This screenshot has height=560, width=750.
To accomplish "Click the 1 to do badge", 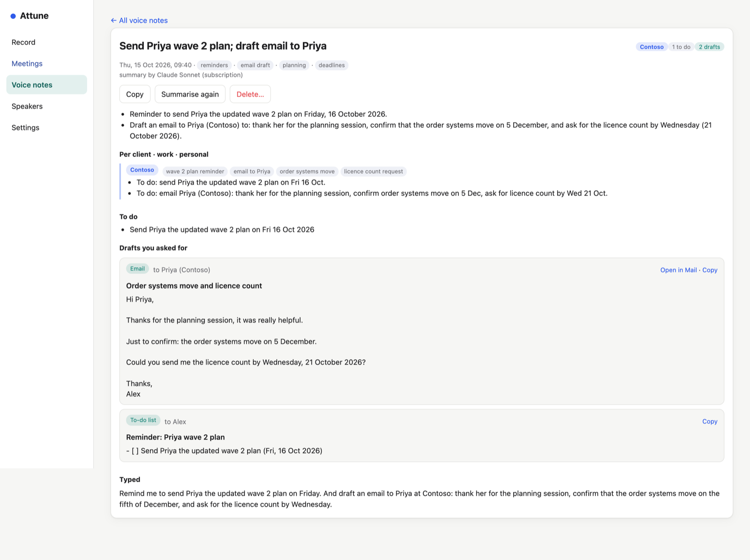I will [x=681, y=47].
